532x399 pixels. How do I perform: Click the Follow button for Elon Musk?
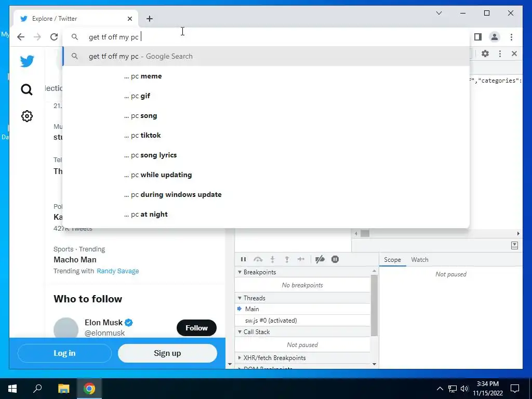point(196,328)
